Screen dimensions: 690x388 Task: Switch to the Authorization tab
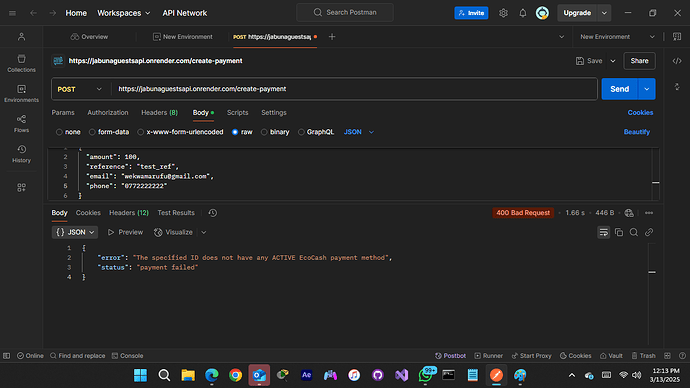coord(108,113)
